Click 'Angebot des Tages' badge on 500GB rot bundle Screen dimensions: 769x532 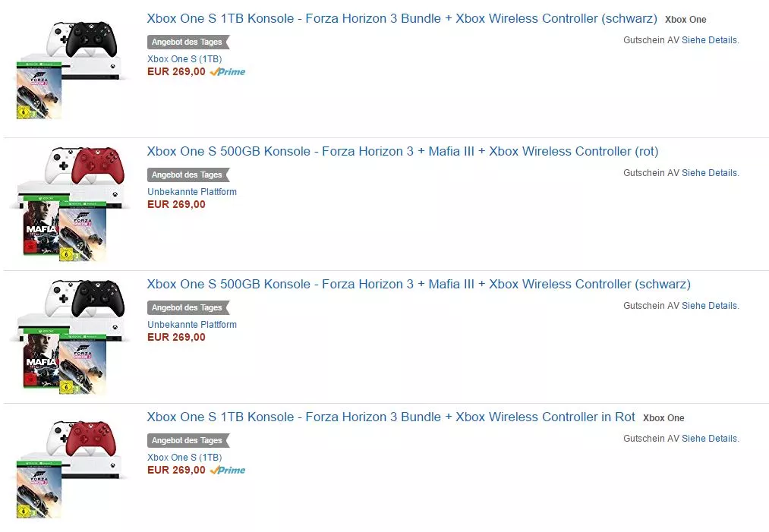[187, 175]
